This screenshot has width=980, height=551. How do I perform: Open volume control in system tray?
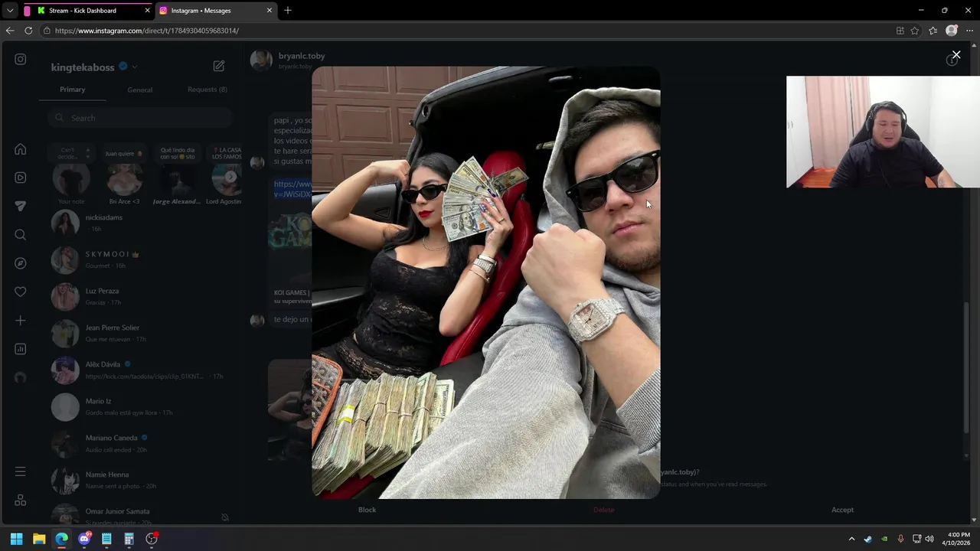929,539
